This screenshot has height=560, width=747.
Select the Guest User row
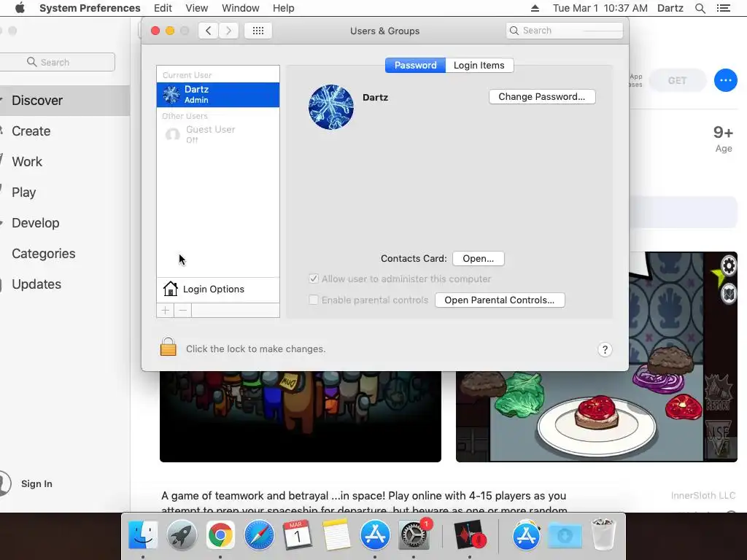click(x=218, y=134)
